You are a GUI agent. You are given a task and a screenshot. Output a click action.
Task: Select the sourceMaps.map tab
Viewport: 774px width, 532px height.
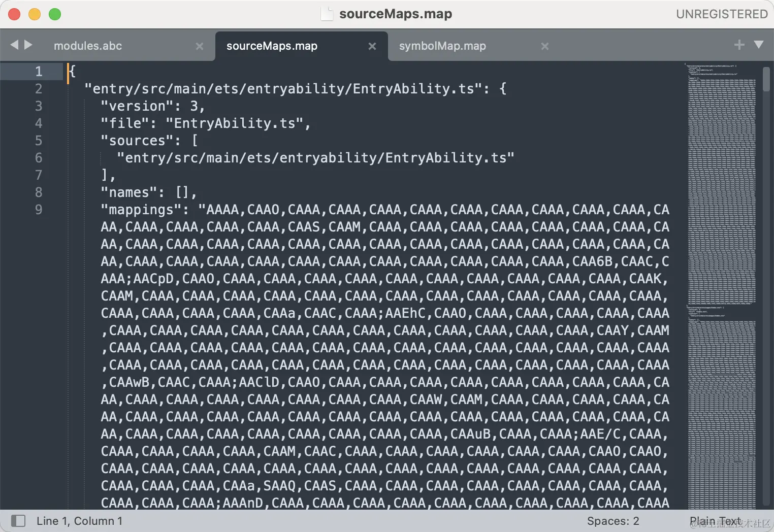pyautogui.click(x=272, y=46)
